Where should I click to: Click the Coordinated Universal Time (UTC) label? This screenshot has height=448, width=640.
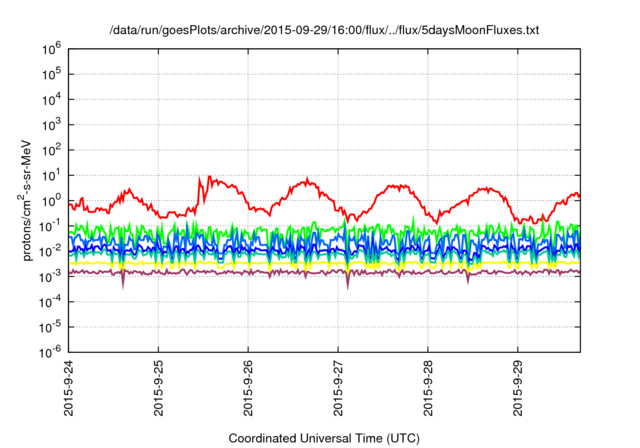323,438
